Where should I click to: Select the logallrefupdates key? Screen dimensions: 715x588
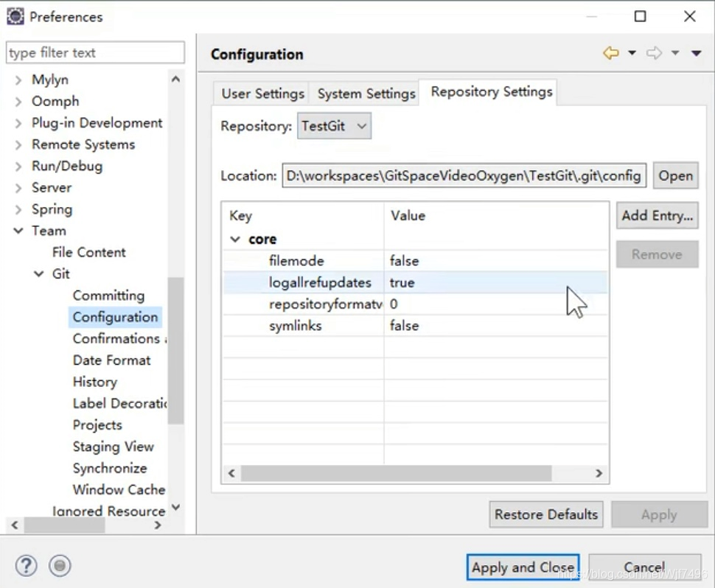[x=320, y=283]
